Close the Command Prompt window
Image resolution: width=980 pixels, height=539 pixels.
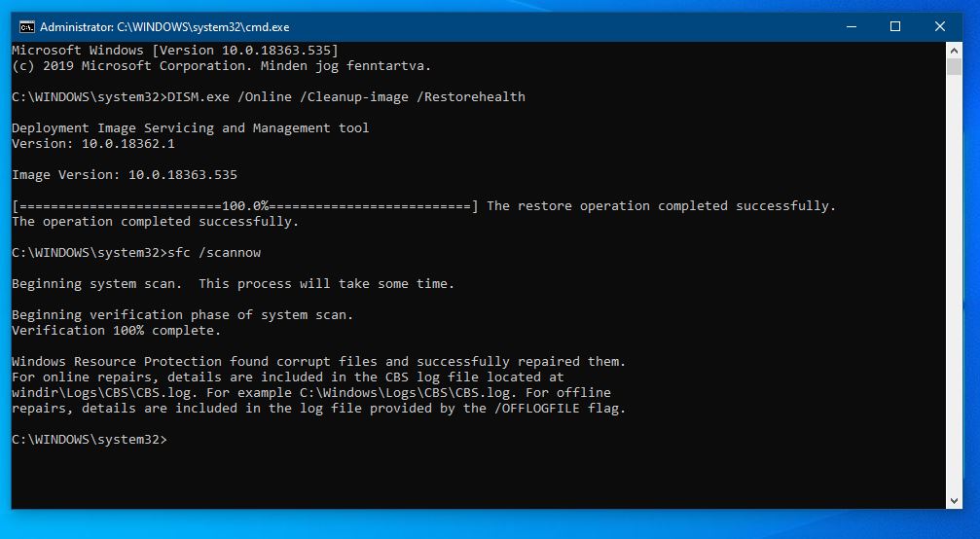(939, 27)
